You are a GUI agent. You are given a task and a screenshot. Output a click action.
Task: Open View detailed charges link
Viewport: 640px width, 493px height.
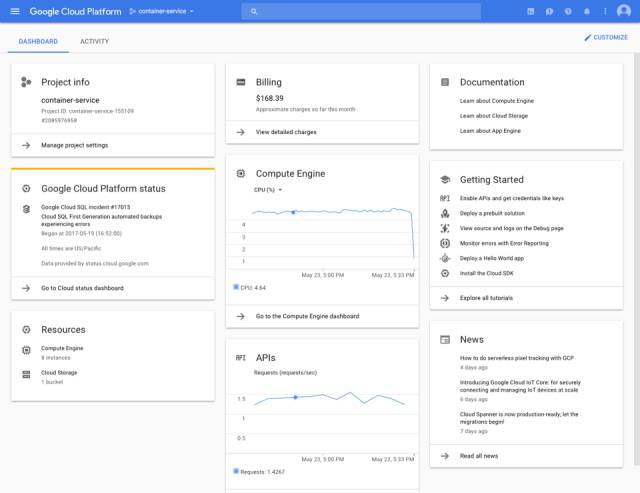point(288,131)
